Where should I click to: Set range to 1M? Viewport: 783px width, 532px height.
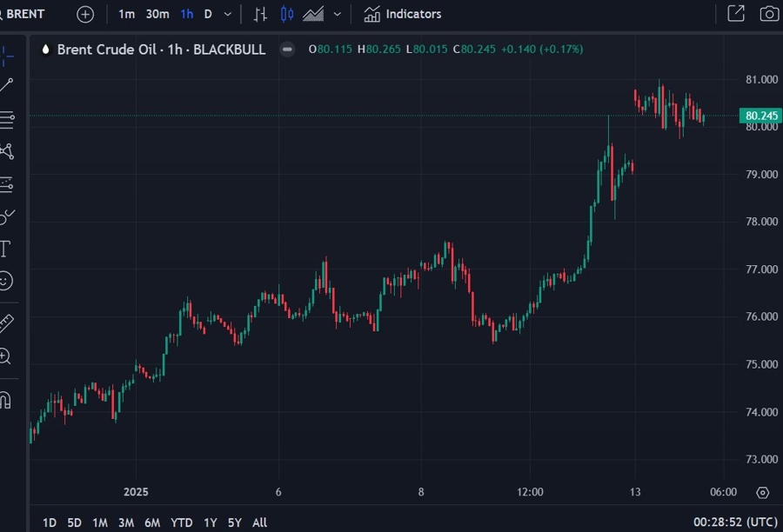100,522
